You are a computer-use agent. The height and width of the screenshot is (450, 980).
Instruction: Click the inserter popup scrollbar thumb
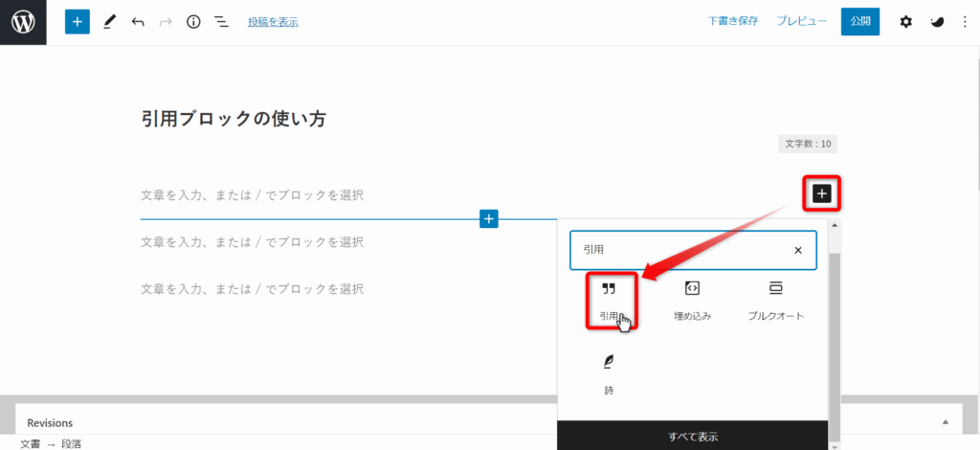(x=835, y=347)
